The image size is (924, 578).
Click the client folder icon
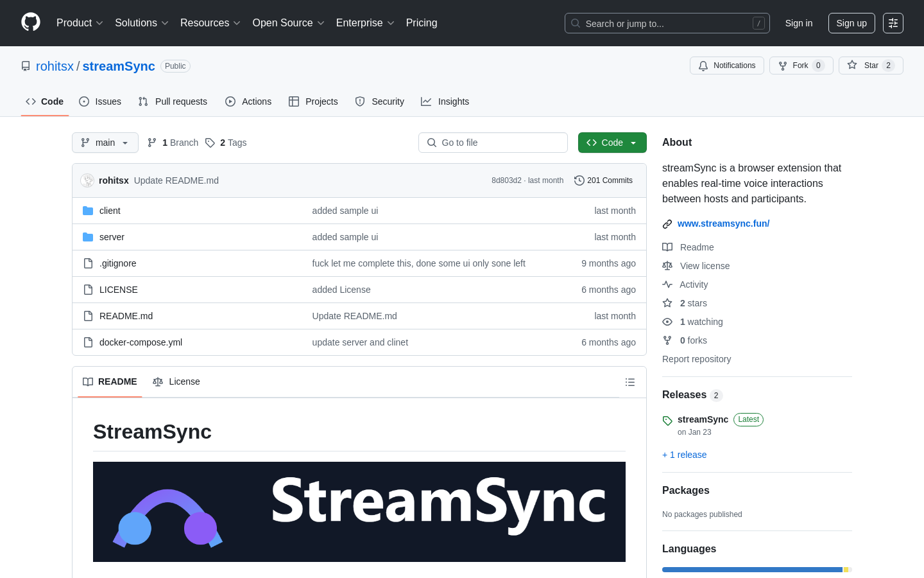(88, 211)
